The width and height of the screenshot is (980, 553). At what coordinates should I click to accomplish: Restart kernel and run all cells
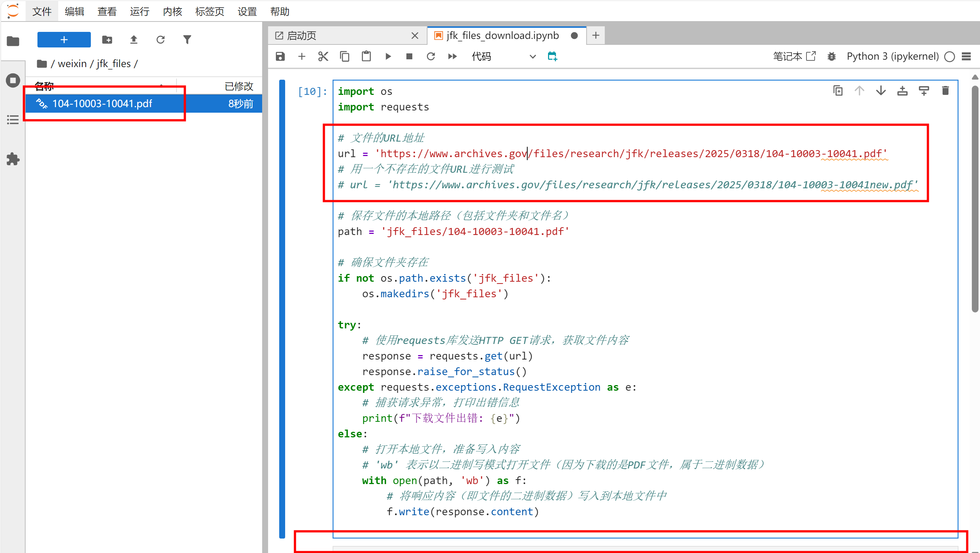click(x=452, y=57)
